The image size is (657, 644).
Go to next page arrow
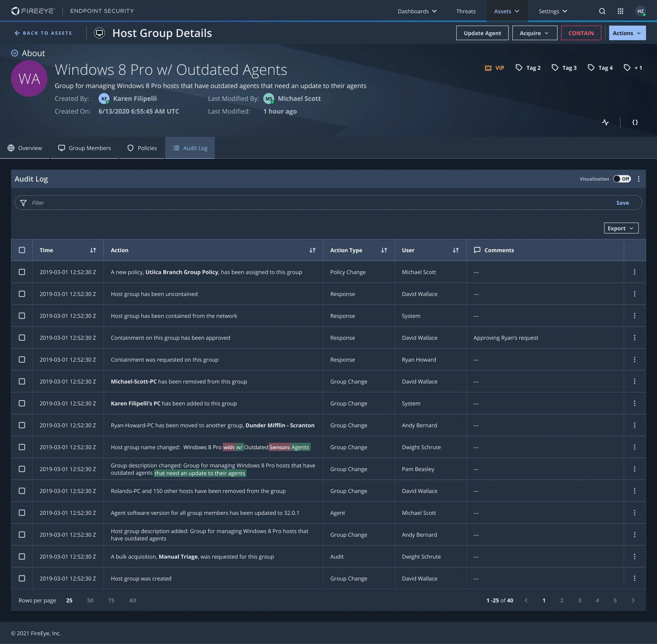coord(633,600)
